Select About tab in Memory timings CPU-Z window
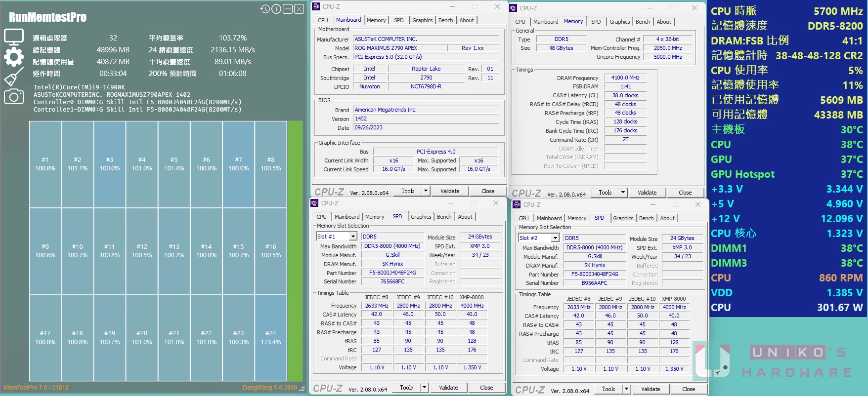Image resolution: width=868 pixels, height=396 pixels. (664, 22)
